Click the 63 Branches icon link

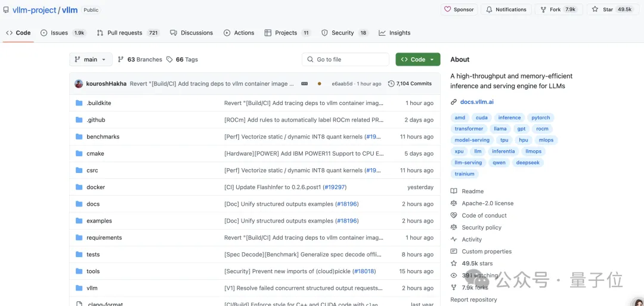click(x=121, y=60)
